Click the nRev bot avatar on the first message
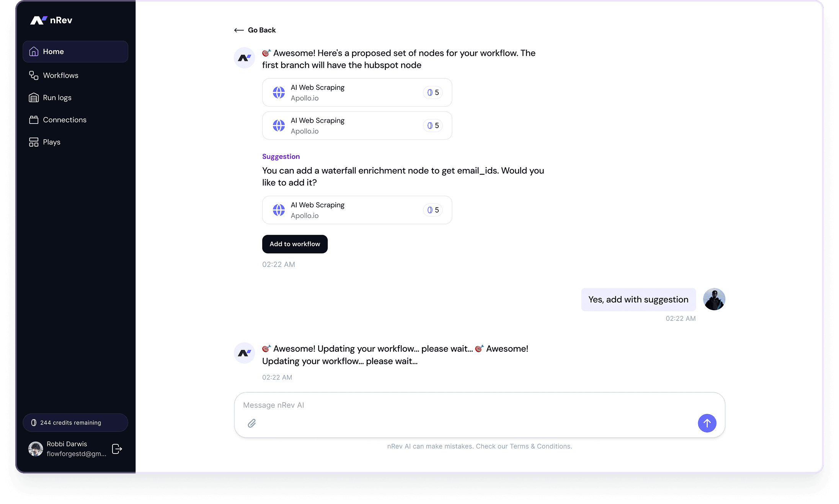This screenshot has width=839, height=504. coord(244,58)
